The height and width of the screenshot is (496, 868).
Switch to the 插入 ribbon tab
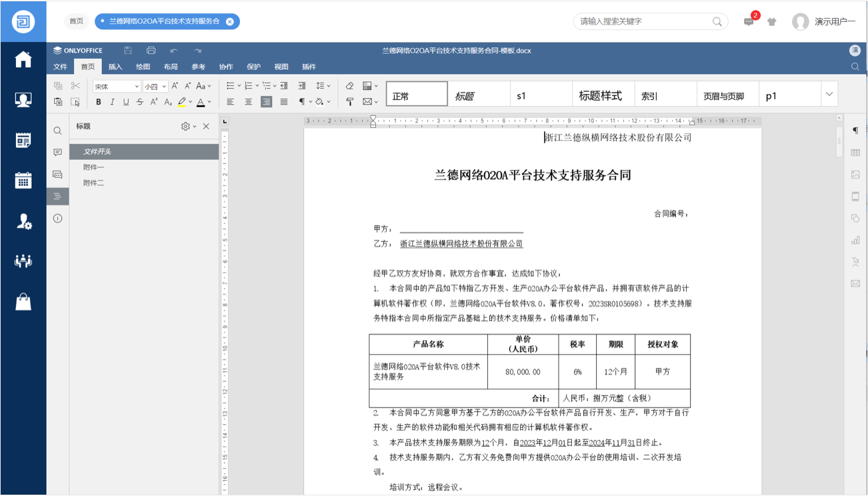point(115,67)
